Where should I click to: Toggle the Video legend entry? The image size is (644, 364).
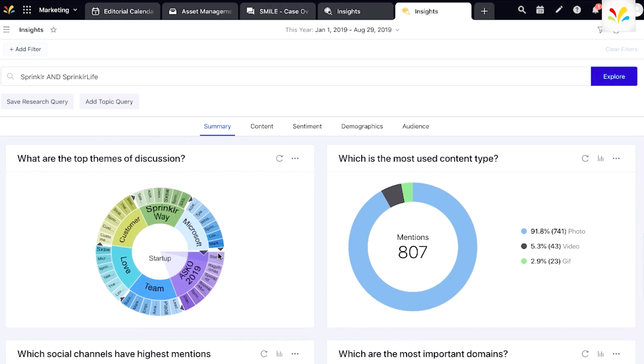[x=551, y=246]
